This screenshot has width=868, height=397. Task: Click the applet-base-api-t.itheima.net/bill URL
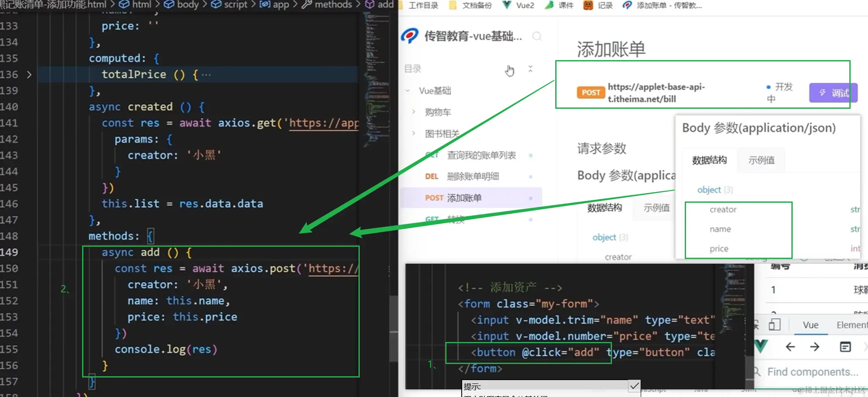pyautogui.click(x=656, y=93)
